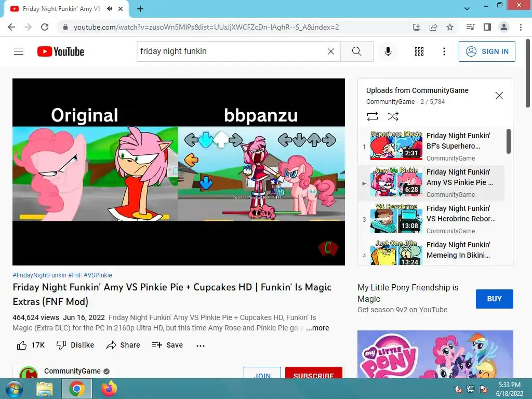Reload the page
The height and width of the screenshot is (399, 532).
(45, 27)
